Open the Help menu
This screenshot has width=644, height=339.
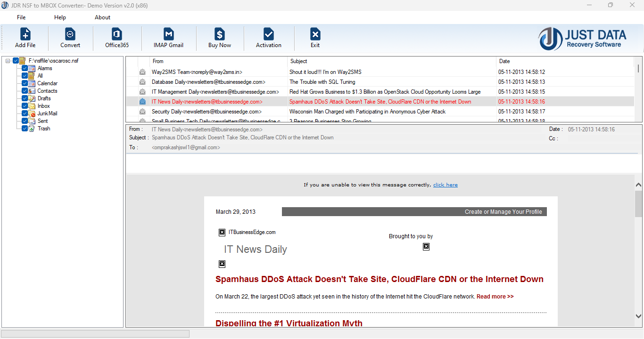click(x=60, y=17)
